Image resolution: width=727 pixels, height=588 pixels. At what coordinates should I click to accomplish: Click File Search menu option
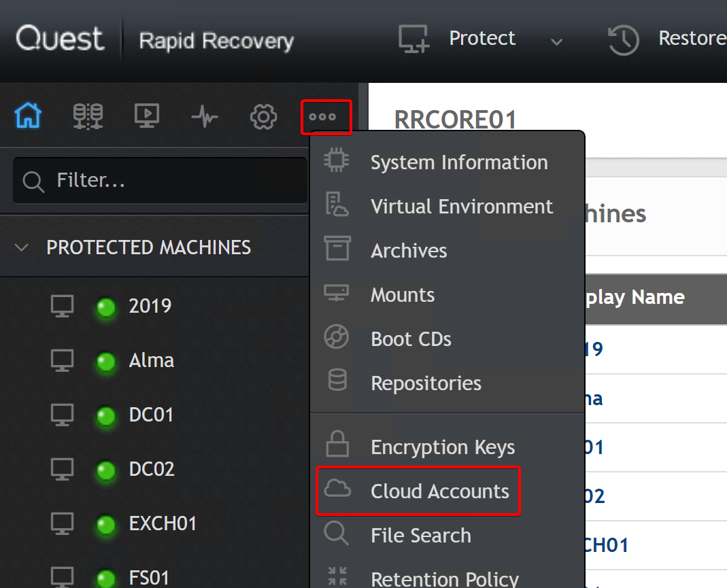pyautogui.click(x=420, y=536)
